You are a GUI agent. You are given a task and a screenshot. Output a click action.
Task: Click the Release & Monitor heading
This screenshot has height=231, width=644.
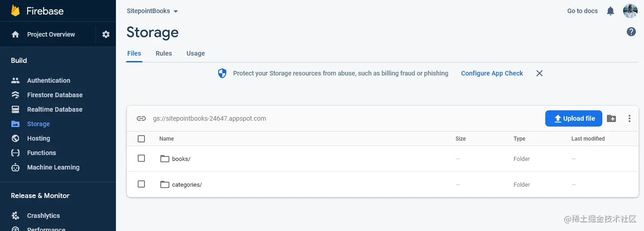click(x=40, y=196)
